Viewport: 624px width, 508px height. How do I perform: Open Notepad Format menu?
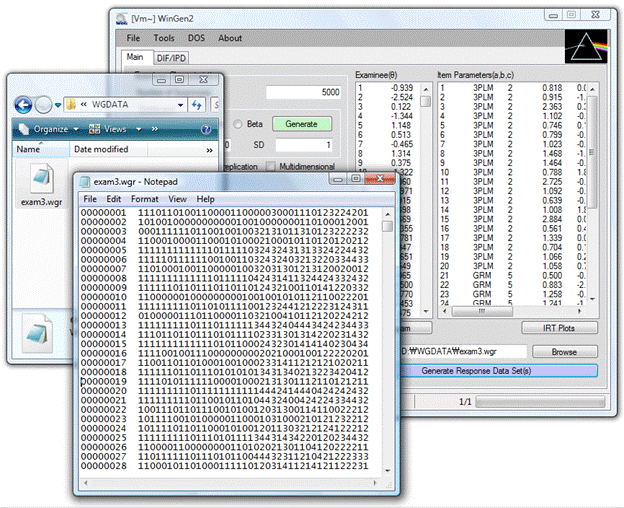[x=145, y=199]
